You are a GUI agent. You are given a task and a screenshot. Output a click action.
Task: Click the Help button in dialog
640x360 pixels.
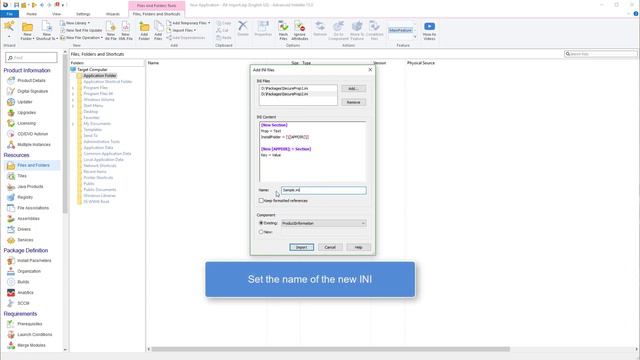coord(358,247)
